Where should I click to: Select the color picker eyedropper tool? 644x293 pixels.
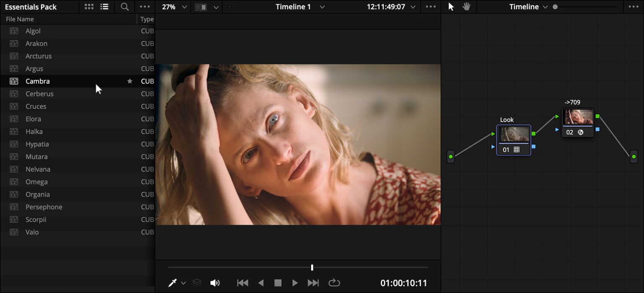click(172, 283)
